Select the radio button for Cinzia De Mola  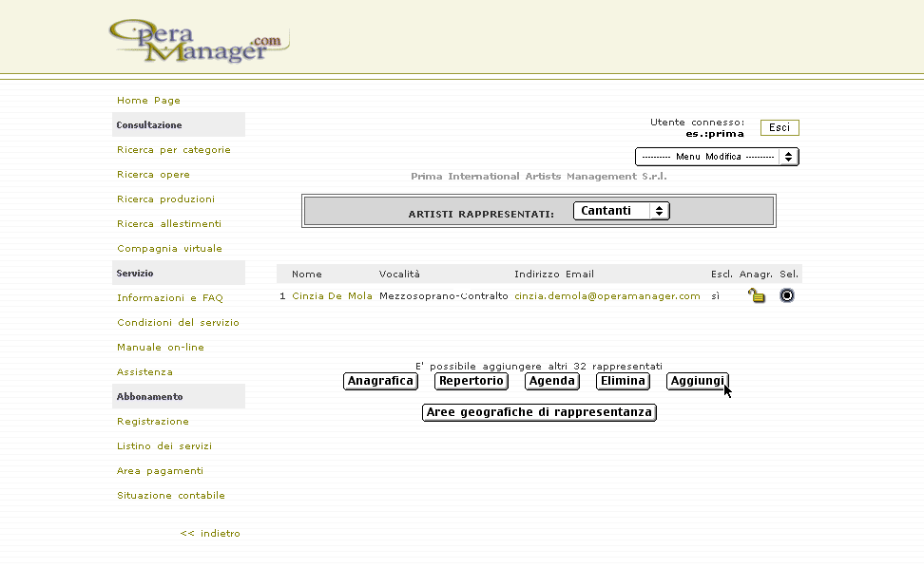coord(786,295)
